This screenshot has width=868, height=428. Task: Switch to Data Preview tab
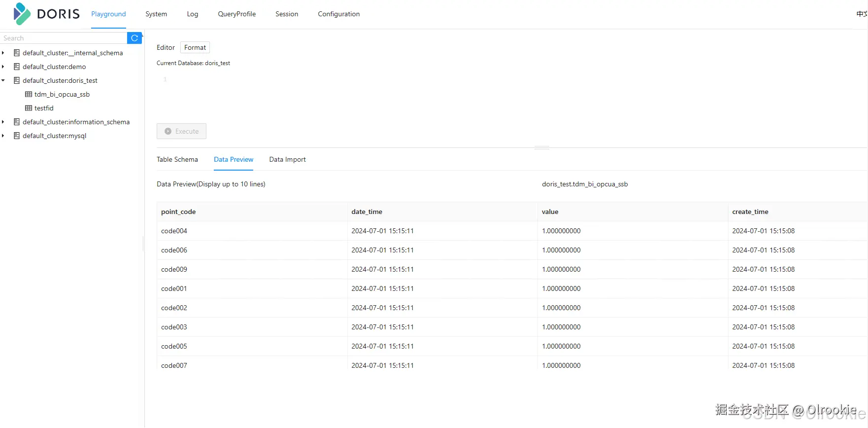pos(234,159)
